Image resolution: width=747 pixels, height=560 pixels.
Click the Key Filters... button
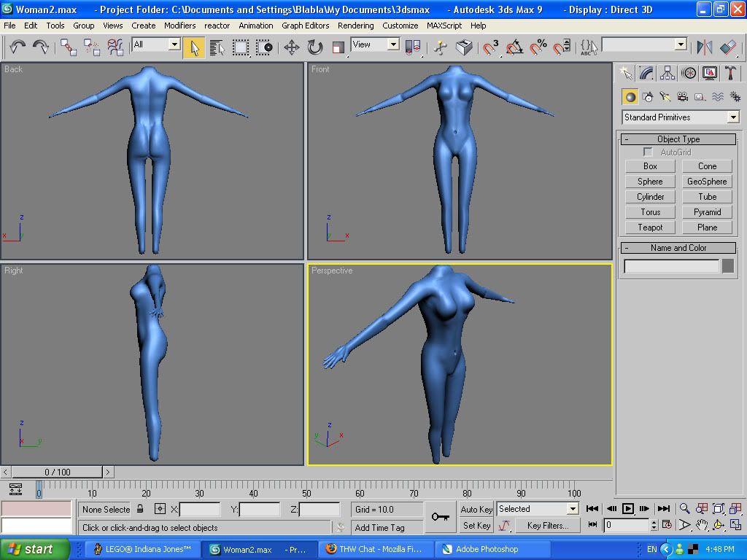point(548,526)
